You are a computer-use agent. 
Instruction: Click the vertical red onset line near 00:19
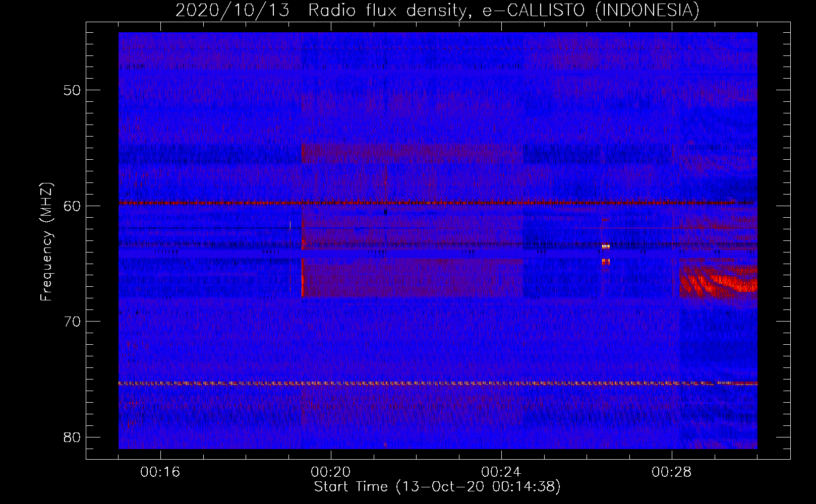click(x=302, y=277)
